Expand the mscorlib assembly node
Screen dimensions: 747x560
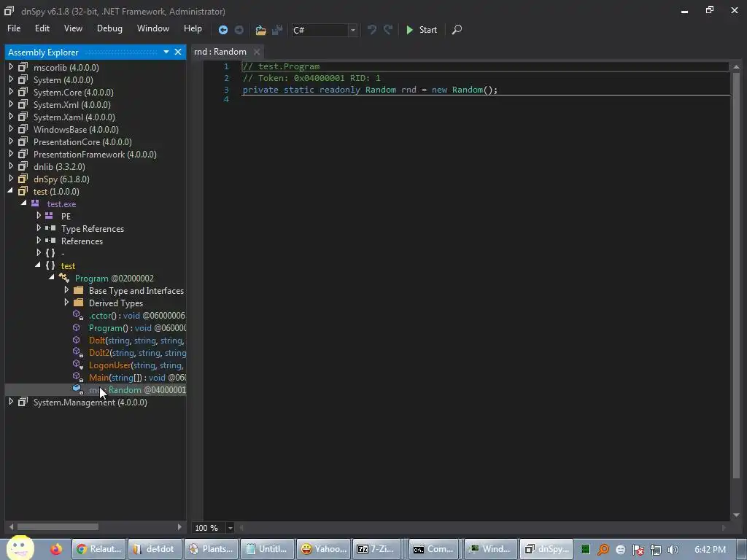11,67
